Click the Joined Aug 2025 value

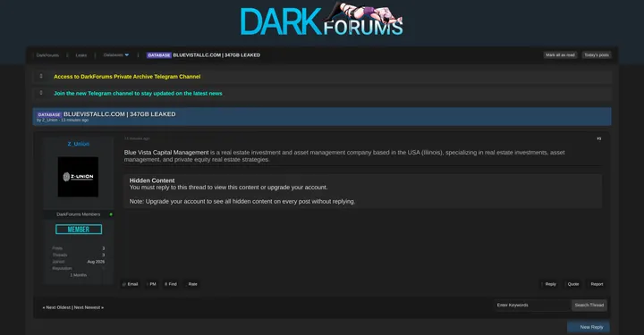point(96,262)
